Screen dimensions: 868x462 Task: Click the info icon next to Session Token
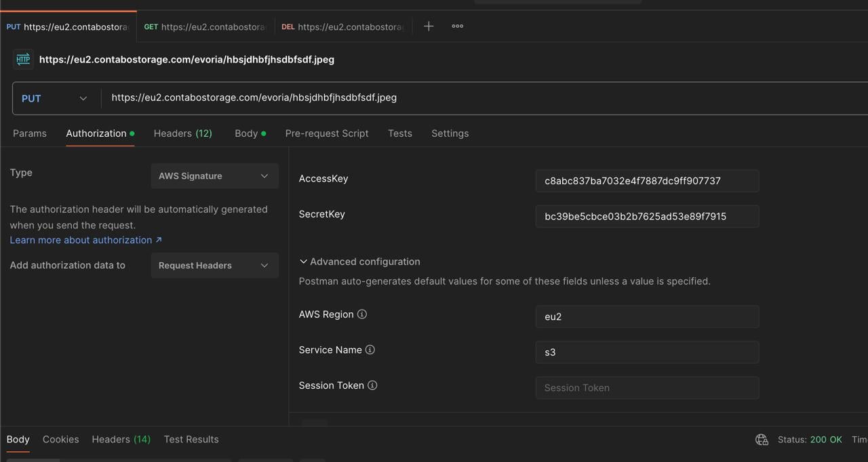pos(372,385)
